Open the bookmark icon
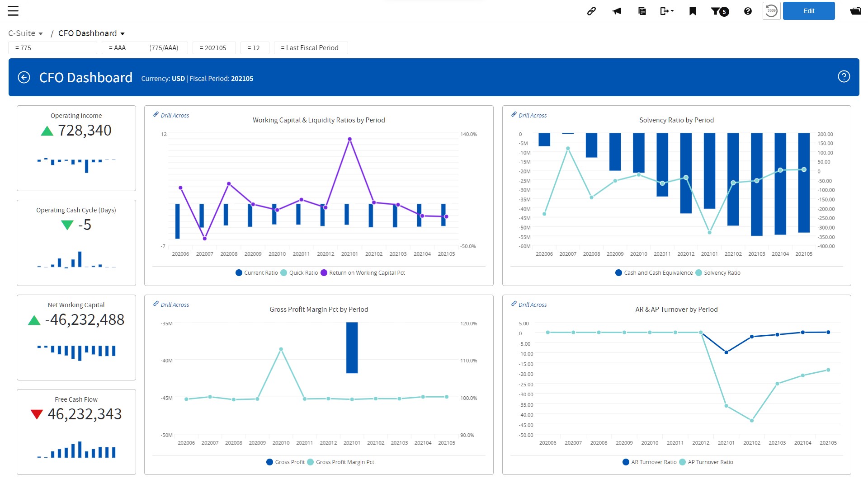868x488 pixels. [x=692, y=11]
